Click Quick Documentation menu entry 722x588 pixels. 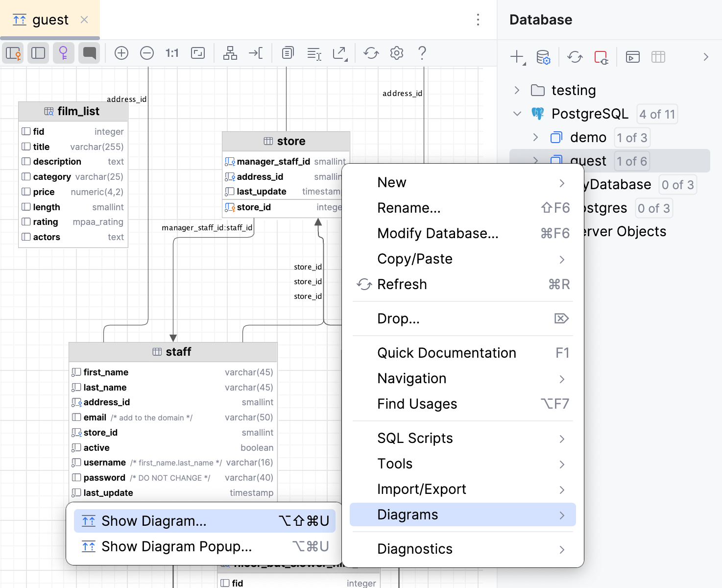point(446,353)
